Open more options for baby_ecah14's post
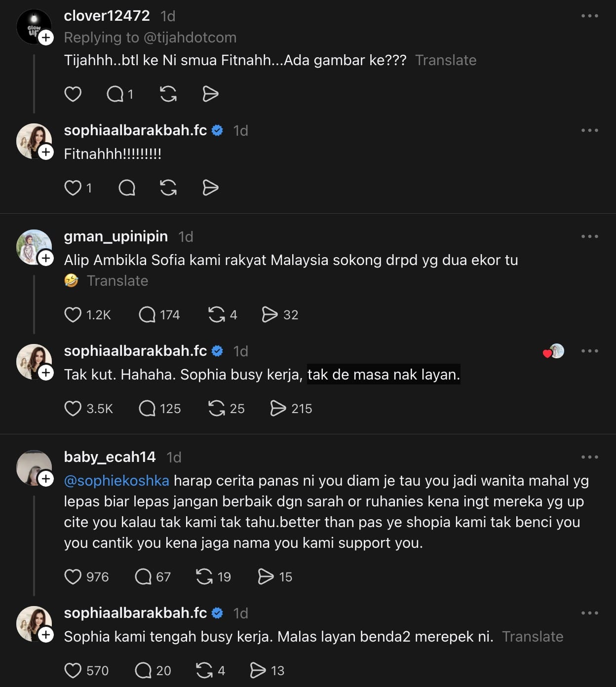This screenshot has height=687, width=616. coord(589,457)
